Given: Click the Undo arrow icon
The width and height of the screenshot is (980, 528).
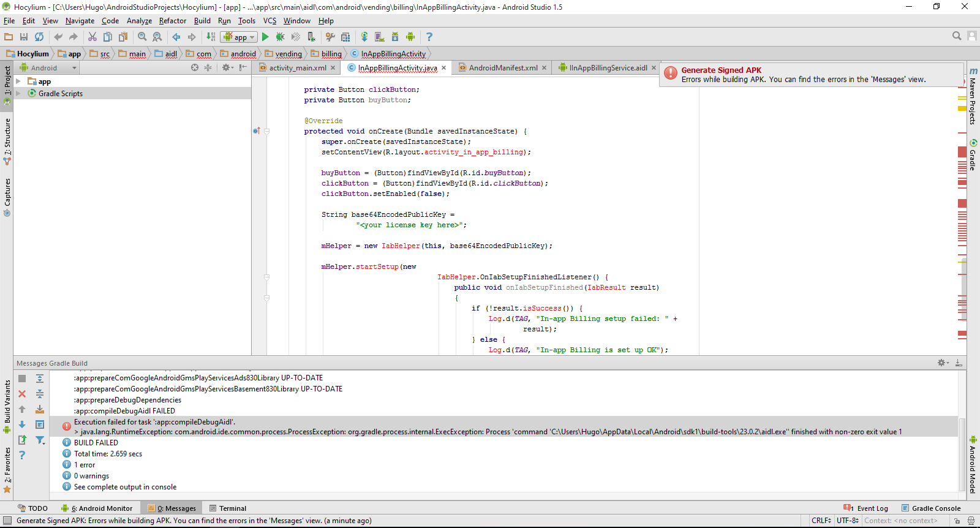Looking at the screenshot, I should pyautogui.click(x=58, y=37).
